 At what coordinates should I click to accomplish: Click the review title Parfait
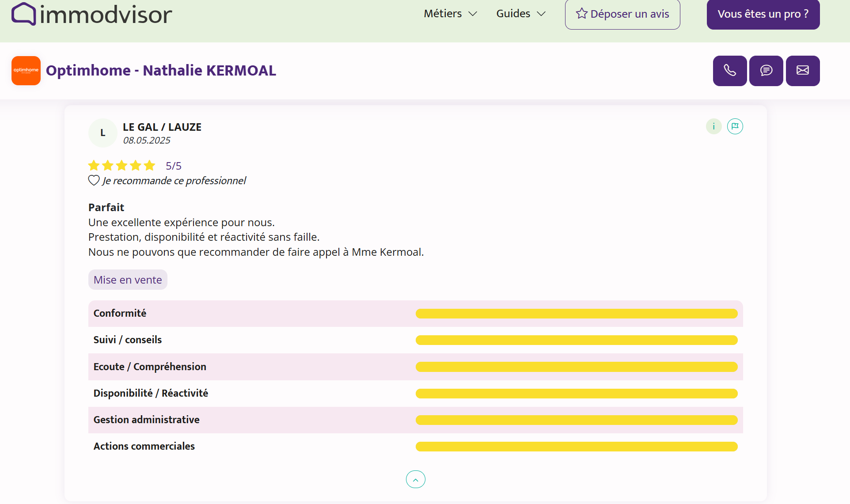pos(106,208)
